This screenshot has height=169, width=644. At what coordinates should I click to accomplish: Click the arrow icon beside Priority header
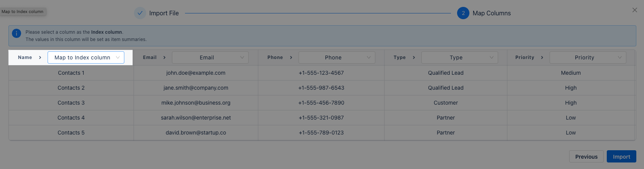pyautogui.click(x=542, y=57)
